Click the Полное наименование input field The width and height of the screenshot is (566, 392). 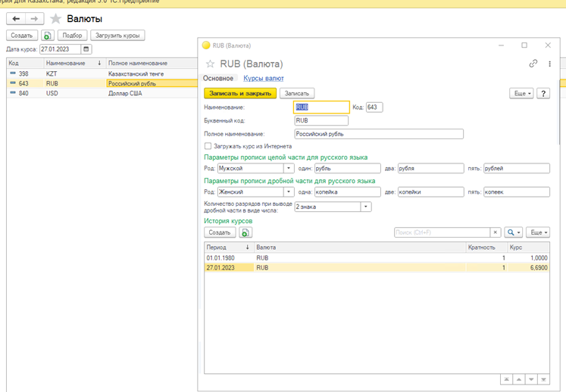click(x=378, y=134)
